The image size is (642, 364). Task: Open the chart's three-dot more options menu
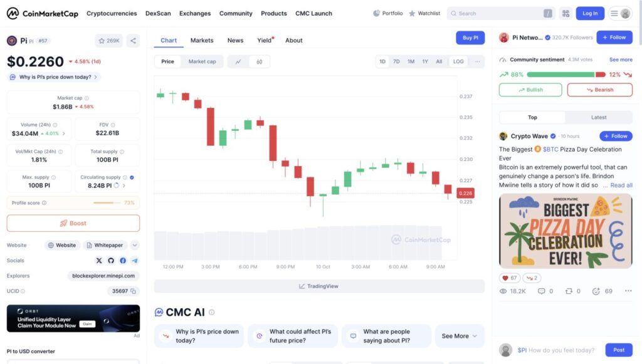pyautogui.click(x=478, y=61)
